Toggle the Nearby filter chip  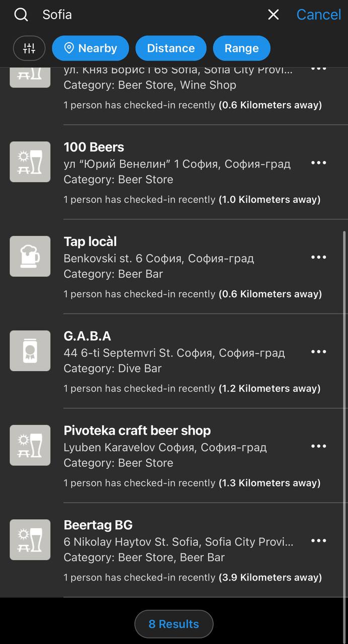tap(91, 48)
